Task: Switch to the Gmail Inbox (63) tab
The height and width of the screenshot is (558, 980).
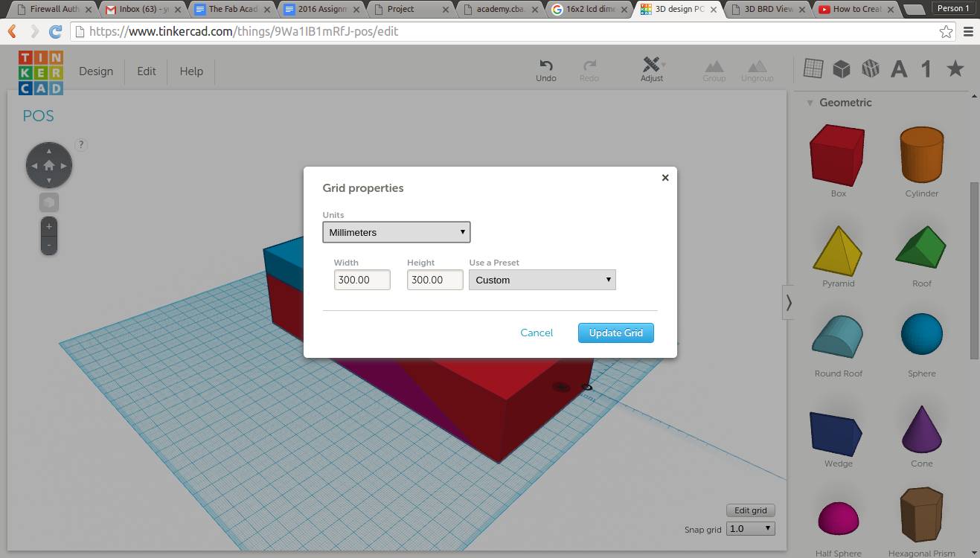Action: pyautogui.click(x=143, y=9)
